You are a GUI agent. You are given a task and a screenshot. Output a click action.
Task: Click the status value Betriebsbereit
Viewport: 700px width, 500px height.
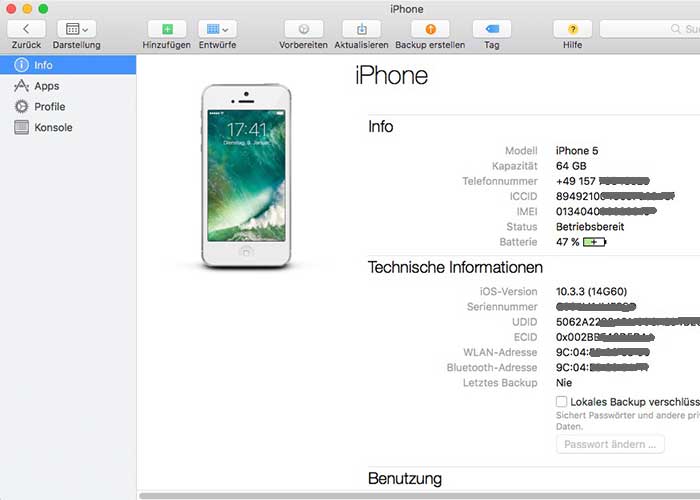pos(590,226)
